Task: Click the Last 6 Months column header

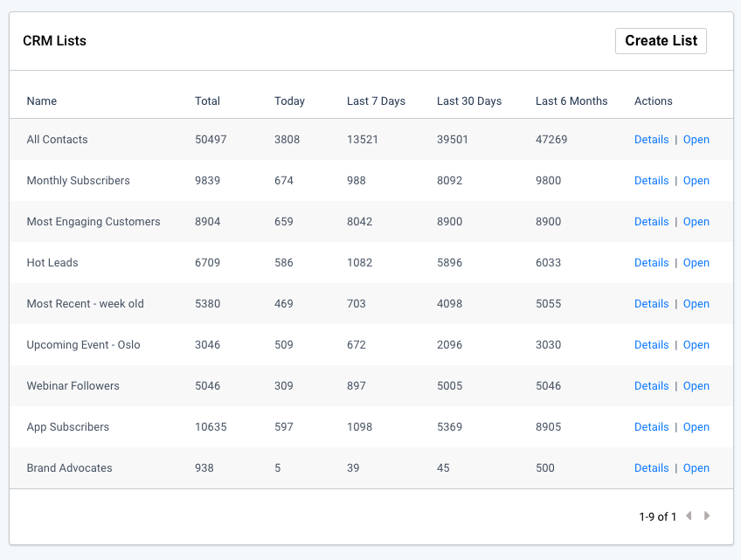Action: point(571,100)
